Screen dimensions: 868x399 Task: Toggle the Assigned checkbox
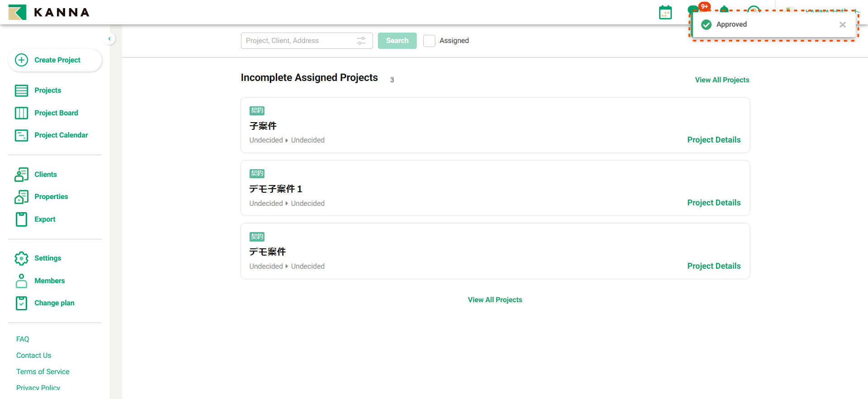coord(429,41)
